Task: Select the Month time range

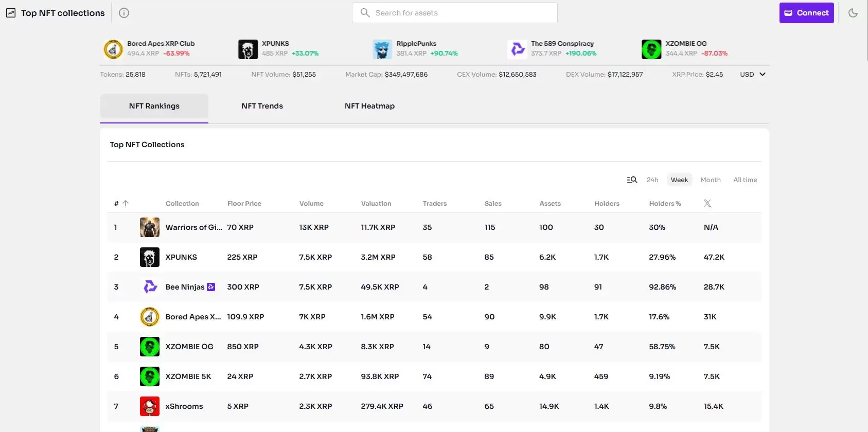Action: point(711,180)
